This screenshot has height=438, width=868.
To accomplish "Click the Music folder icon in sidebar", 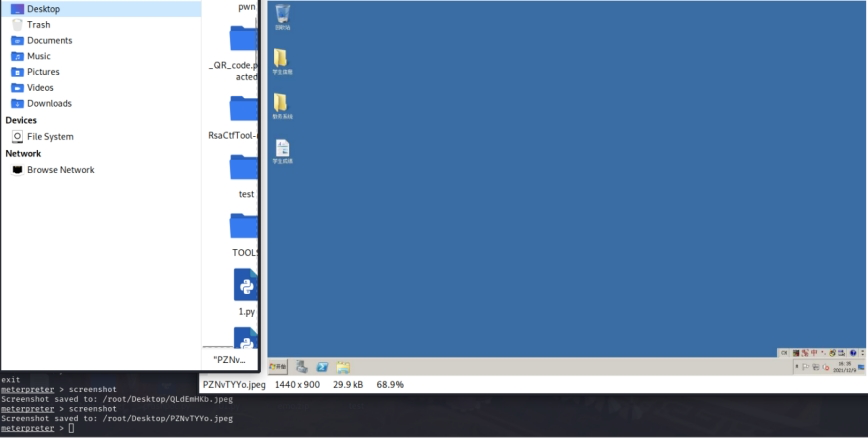I will [17, 56].
